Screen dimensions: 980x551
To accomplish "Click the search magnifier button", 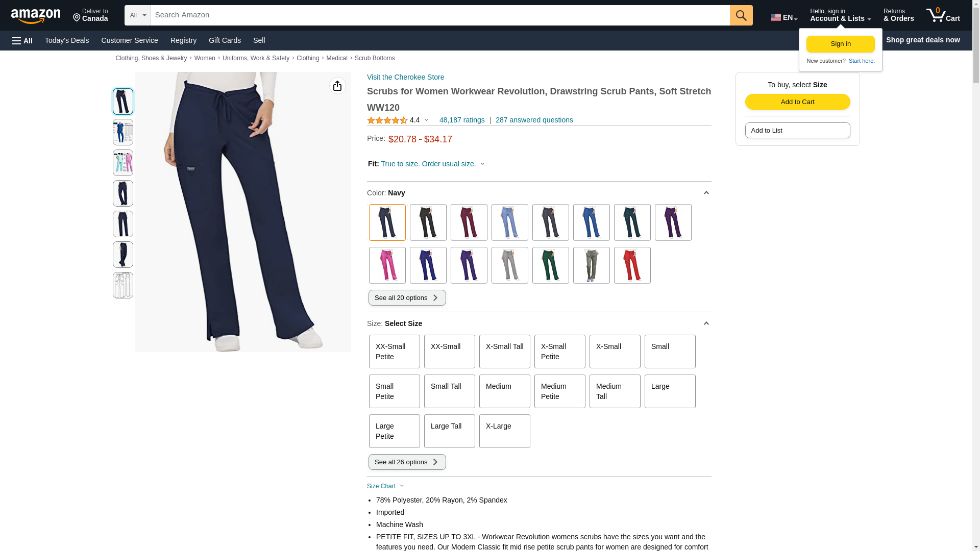I will (x=741, y=15).
